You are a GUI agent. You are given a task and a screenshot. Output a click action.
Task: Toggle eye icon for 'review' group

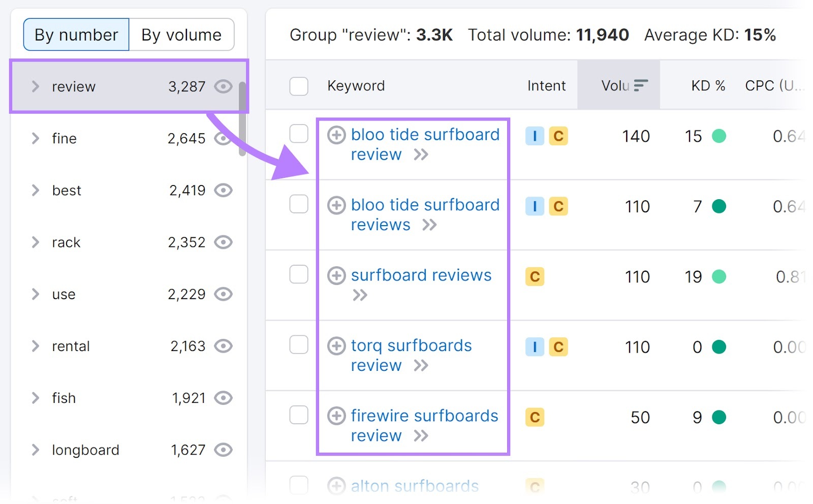coord(223,86)
